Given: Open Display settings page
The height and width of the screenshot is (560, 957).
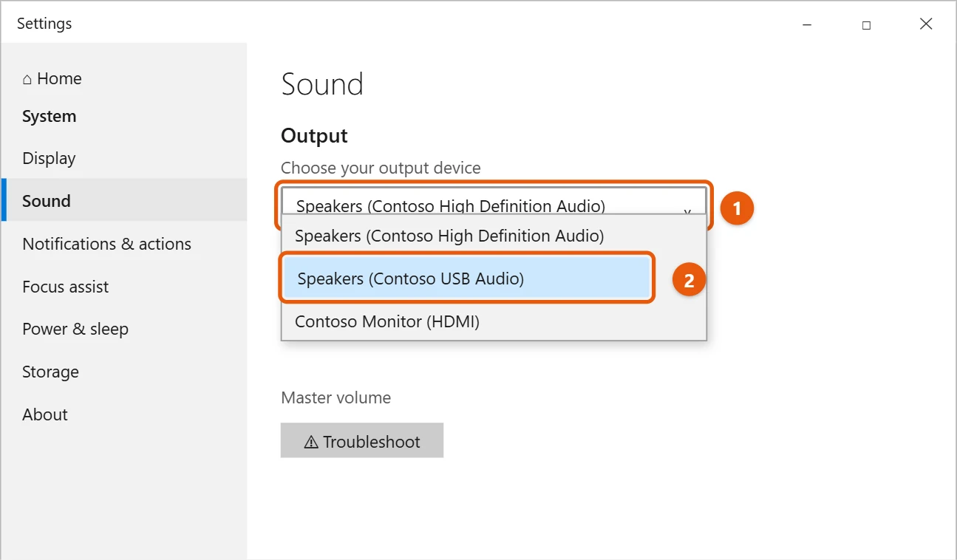Looking at the screenshot, I should (49, 158).
